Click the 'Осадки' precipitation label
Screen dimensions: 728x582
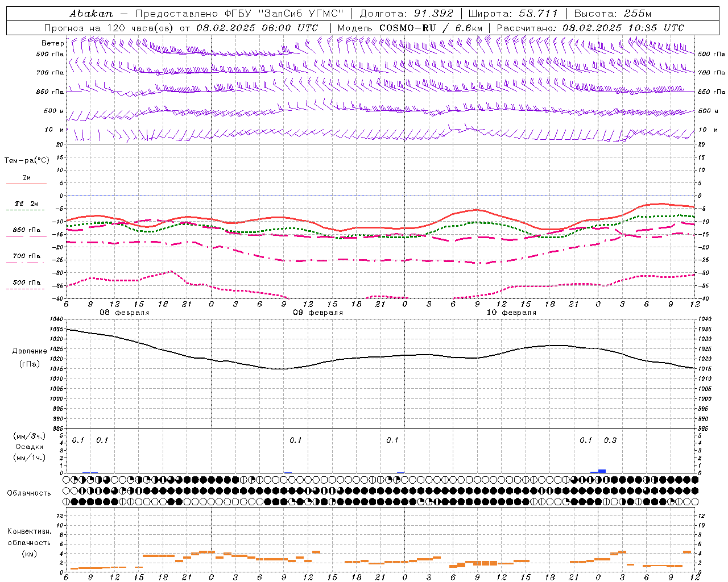click(x=30, y=447)
